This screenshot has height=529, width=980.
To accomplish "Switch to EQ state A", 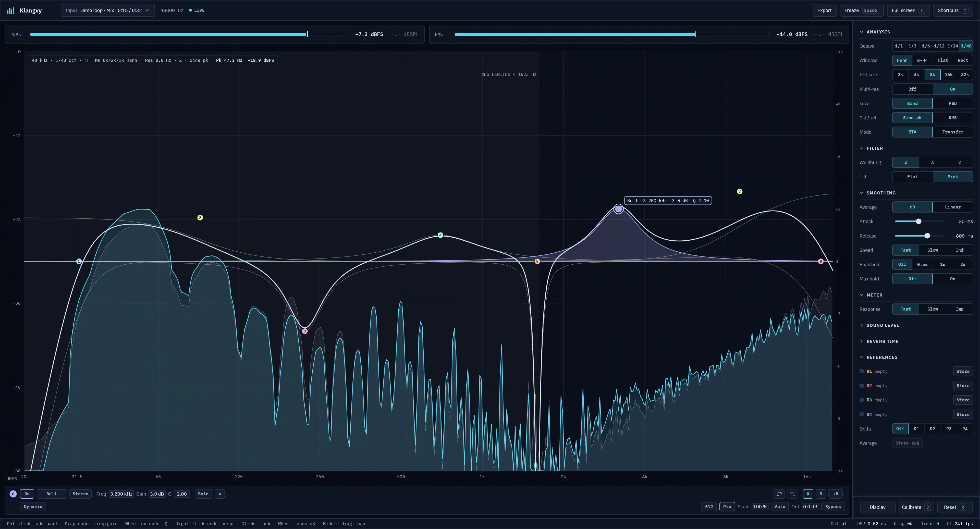I will click(x=808, y=494).
